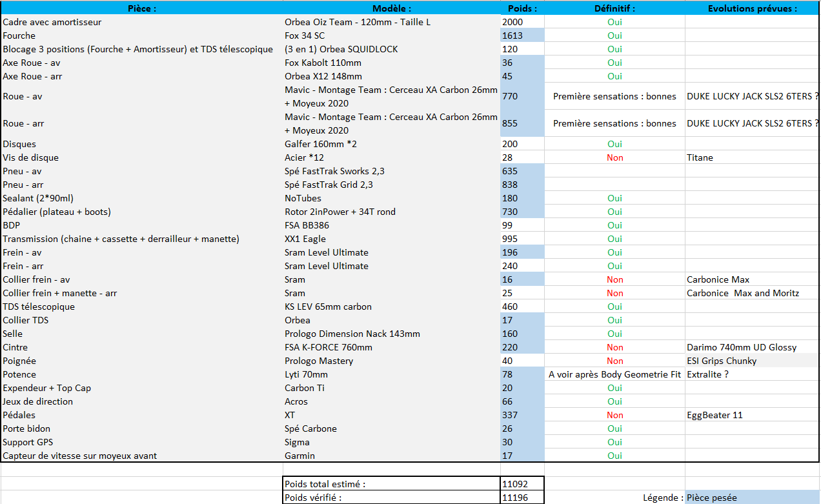Select the "ESI Grips Chunky" cell

(x=753, y=361)
